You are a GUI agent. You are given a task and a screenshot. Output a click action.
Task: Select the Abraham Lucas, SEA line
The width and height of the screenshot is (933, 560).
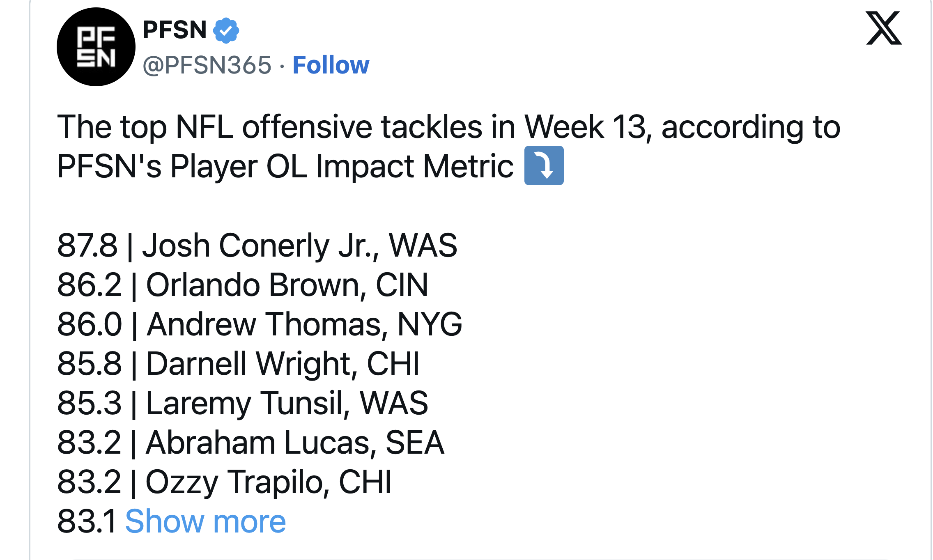[x=295, y=443]
